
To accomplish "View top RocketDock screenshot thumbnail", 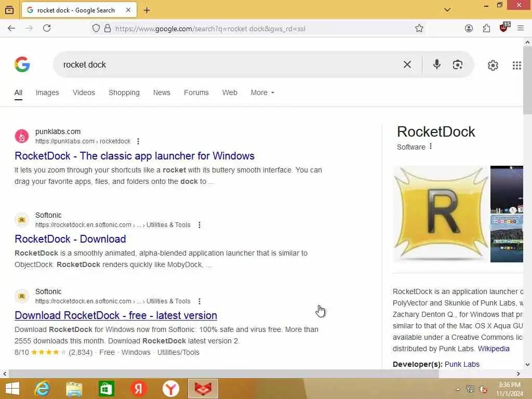I will pos(507,189).
